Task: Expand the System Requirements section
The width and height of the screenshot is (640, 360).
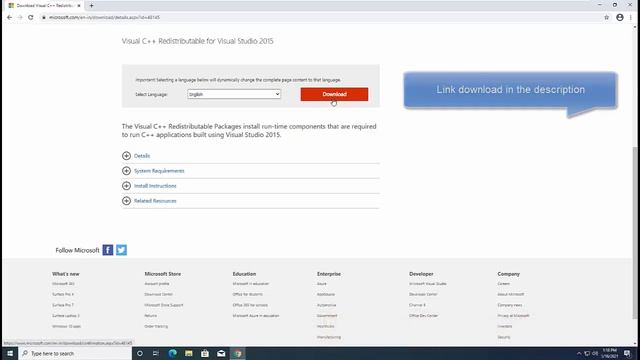Action: (153, 171)
